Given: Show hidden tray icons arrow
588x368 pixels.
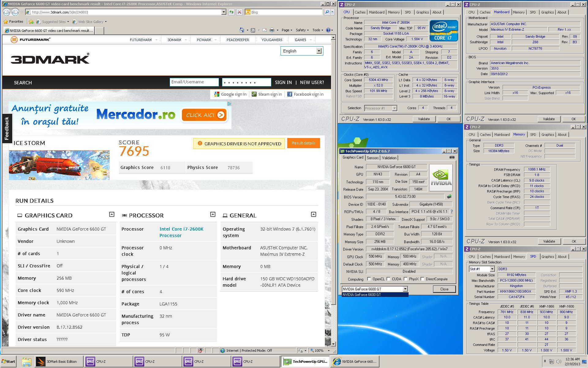Looking at the screenshot, I should click(x=545, y=361).
